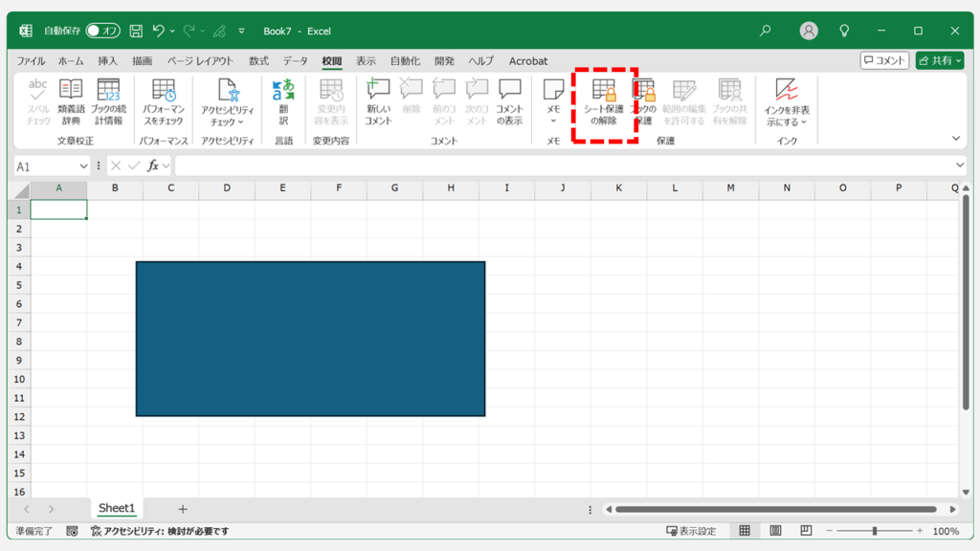This screenshot has width=980, height=551.
Task: Go to previous comment (前のコメント)
Action: coord(444,101)
